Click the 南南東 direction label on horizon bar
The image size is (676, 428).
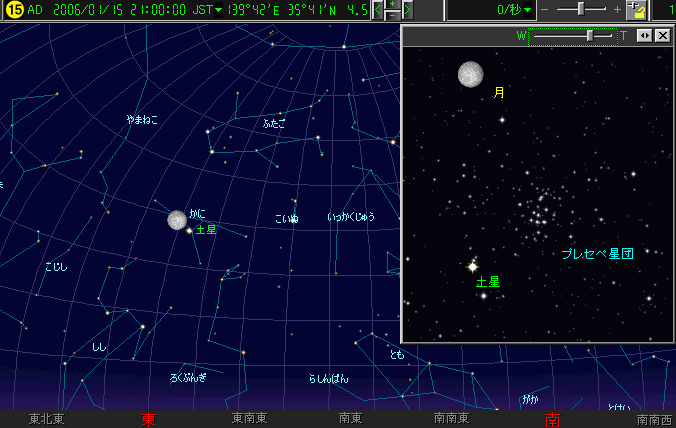click(452, 419)
